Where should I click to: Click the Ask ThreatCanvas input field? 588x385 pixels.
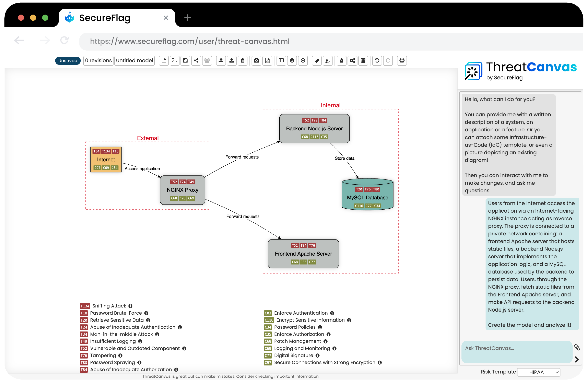pyautogui.click(x=517, y=352)
